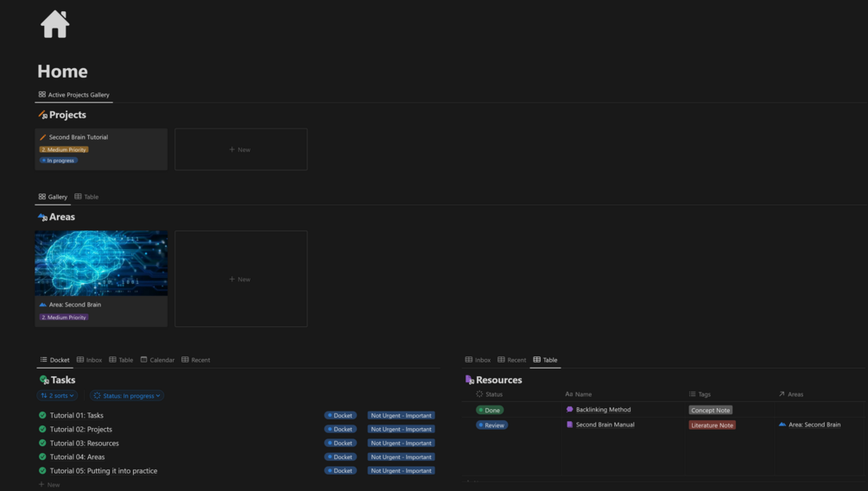
Task: Open the 2 sorts dropdown in Tasks
Action: click(x=58, y=396)
